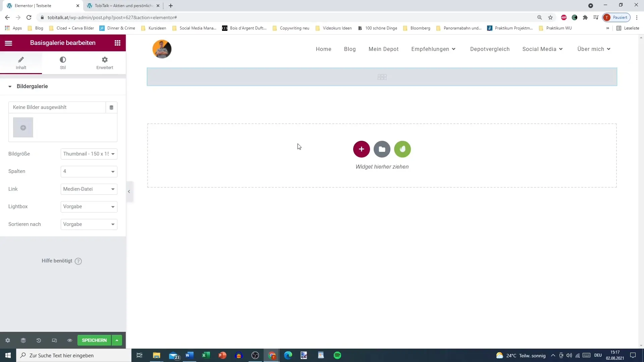Open the Lightbox dropdown
The height and width of the screenshot is (362, 644).
[x=89, y=206]
